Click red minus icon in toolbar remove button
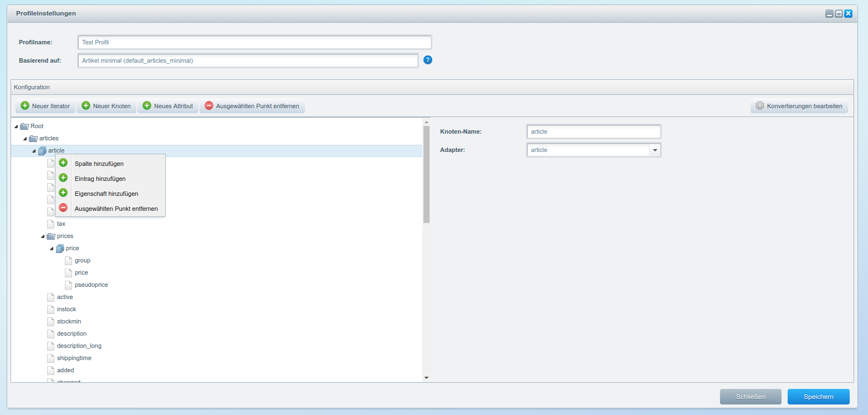 click(209, 105)
